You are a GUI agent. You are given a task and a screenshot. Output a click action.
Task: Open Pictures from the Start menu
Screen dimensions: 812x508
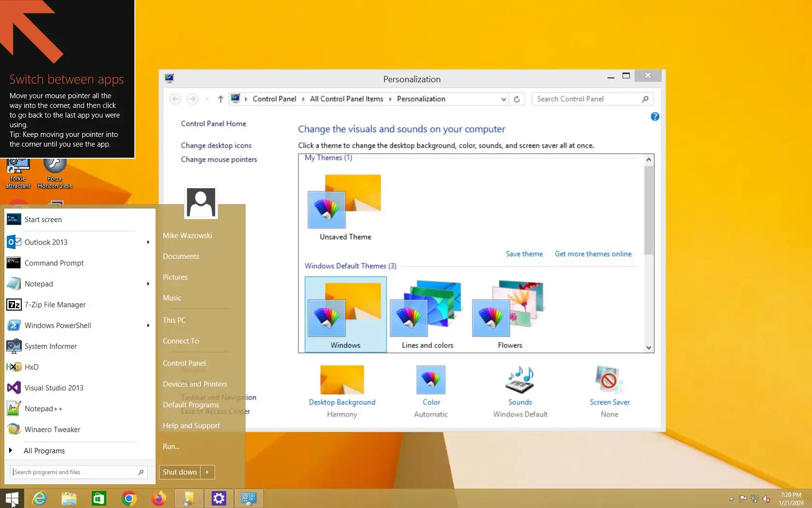175,277
